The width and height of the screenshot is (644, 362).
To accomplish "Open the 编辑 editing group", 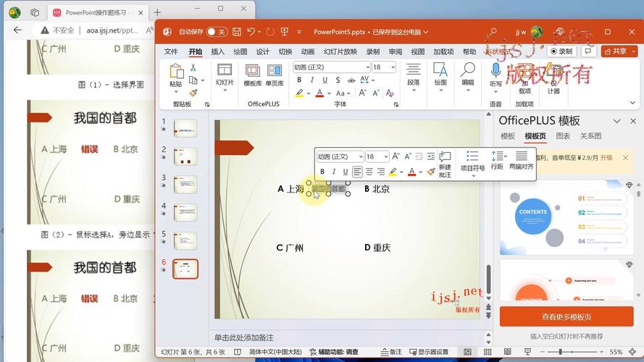I will pyautogui.click(x=467, y=76).
